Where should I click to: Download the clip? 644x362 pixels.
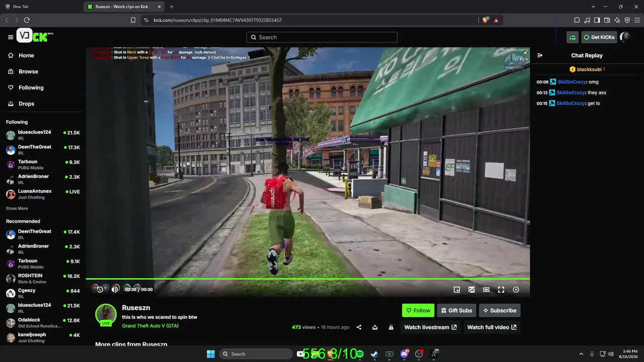coord(375,327)
